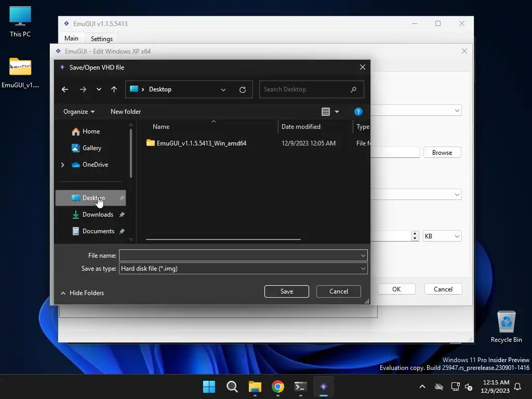Expand address bar previous locations
Viewport: 532px width, 399px height.
(x=223, y=89)
